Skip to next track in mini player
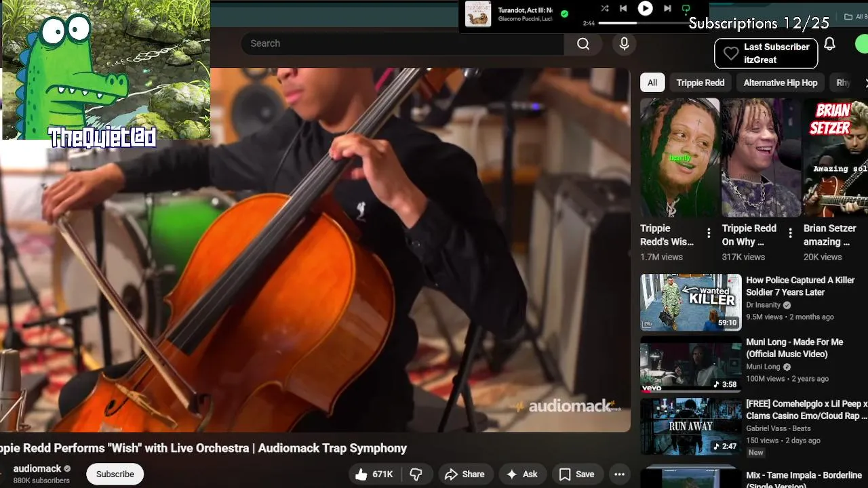The width and height of the screenshot is (868, 488). point(667,8)
